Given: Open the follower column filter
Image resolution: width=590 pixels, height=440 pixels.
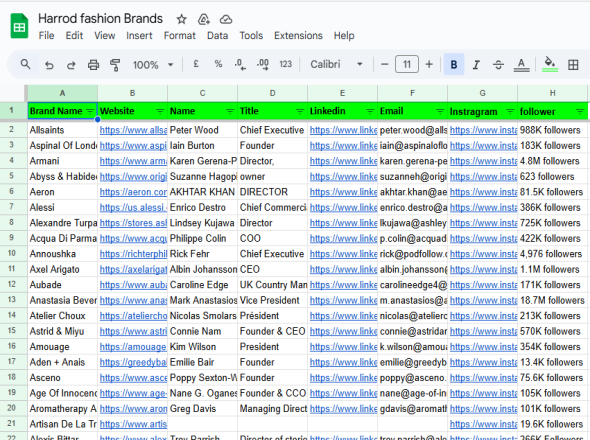Looking at the screenshot, I should point(580,111).
